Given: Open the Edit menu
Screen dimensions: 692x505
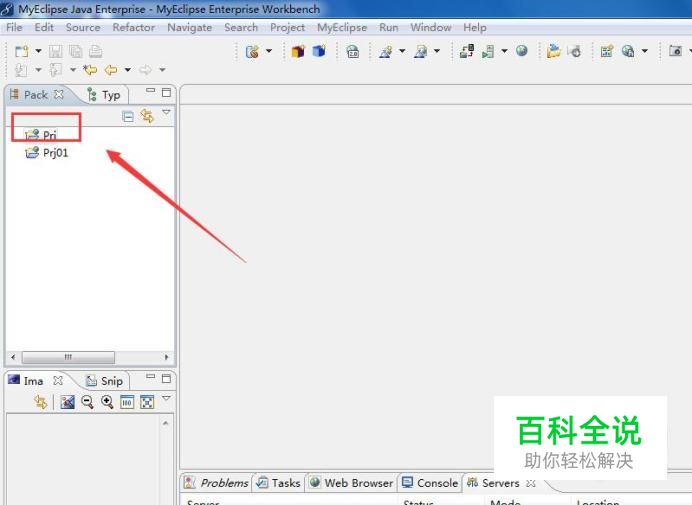Looking at the screenshot, I should click(44, 27).
